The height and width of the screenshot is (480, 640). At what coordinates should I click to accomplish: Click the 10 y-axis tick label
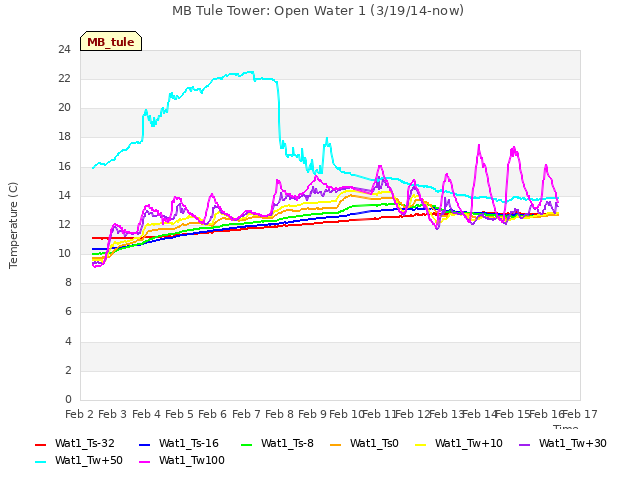point(64,253)
